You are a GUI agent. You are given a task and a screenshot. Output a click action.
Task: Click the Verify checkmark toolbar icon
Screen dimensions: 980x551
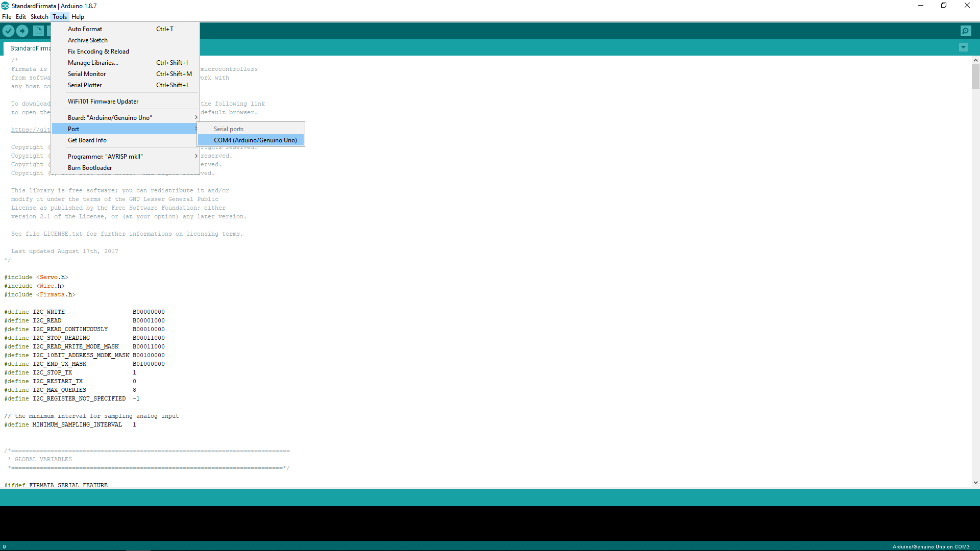pyautogui.click(x=8, y=31)
